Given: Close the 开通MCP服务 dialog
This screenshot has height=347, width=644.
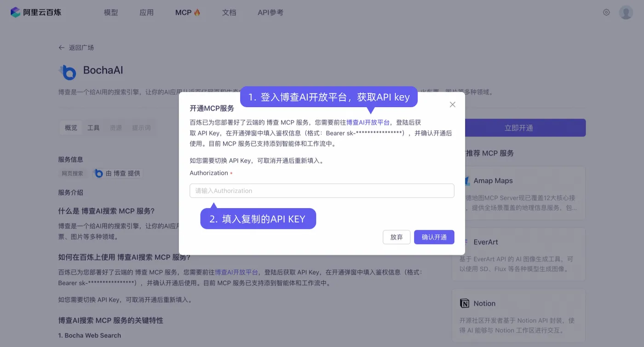Looking at the screenshot, I should click(x=452, y=104).
